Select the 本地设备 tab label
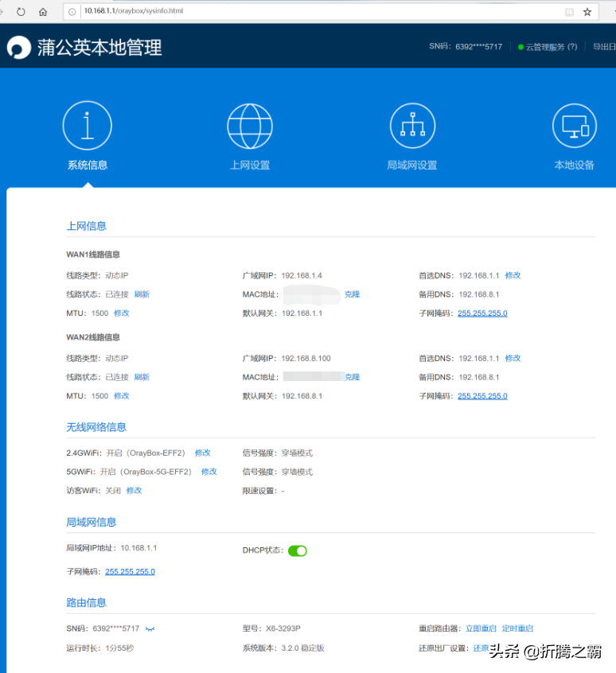This screenshot has height=673, width=616. coord(575,165)
